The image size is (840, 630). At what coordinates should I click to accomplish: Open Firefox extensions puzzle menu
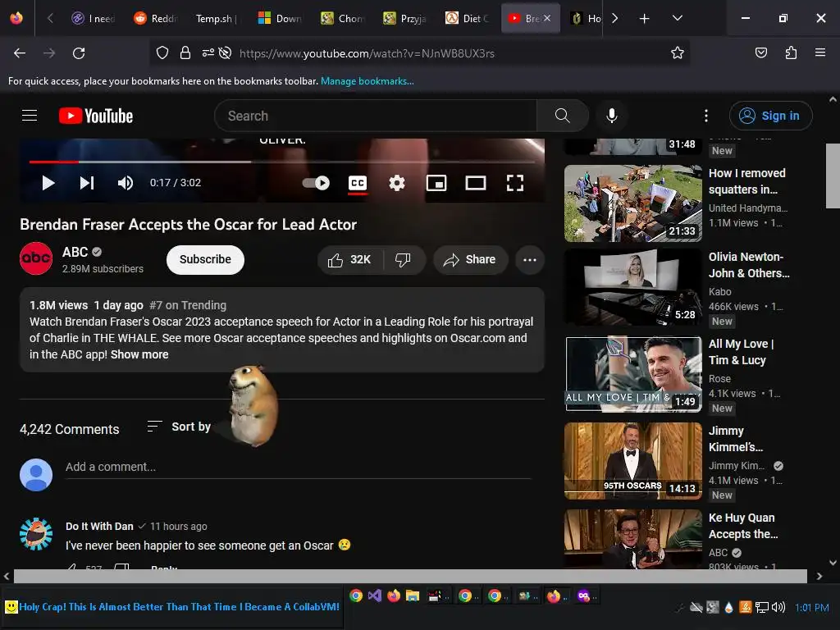click(x=791, y=52)
